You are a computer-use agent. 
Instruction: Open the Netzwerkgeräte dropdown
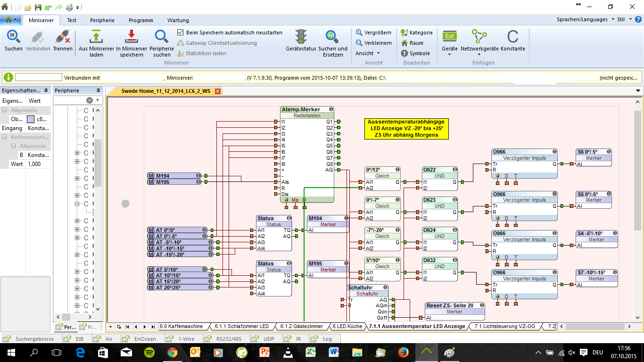479,49
